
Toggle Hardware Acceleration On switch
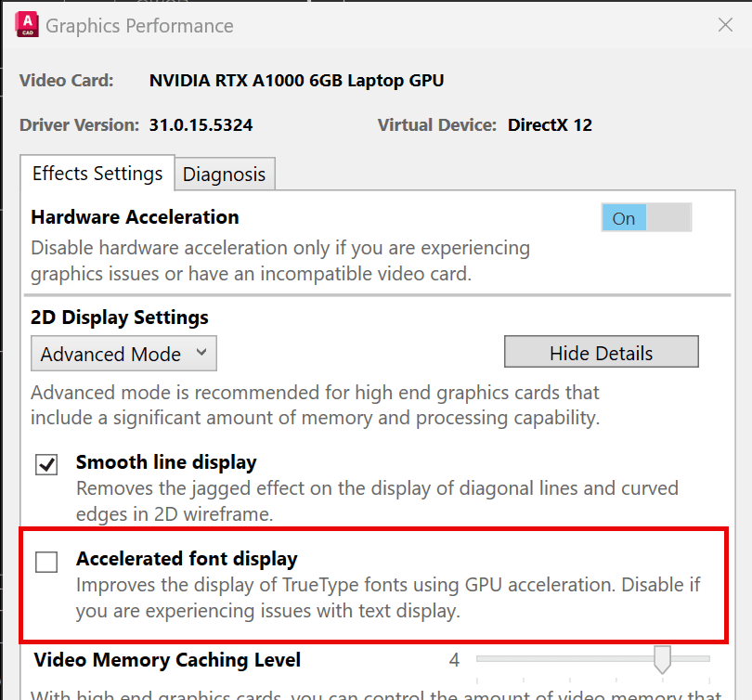pos(646,217)
